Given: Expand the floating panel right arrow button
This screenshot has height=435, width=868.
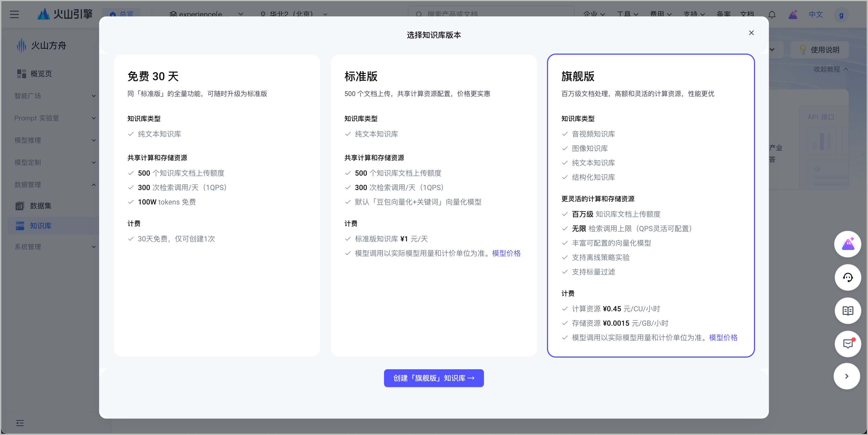Looking at the screenshot, I should (x=847, y=376).
